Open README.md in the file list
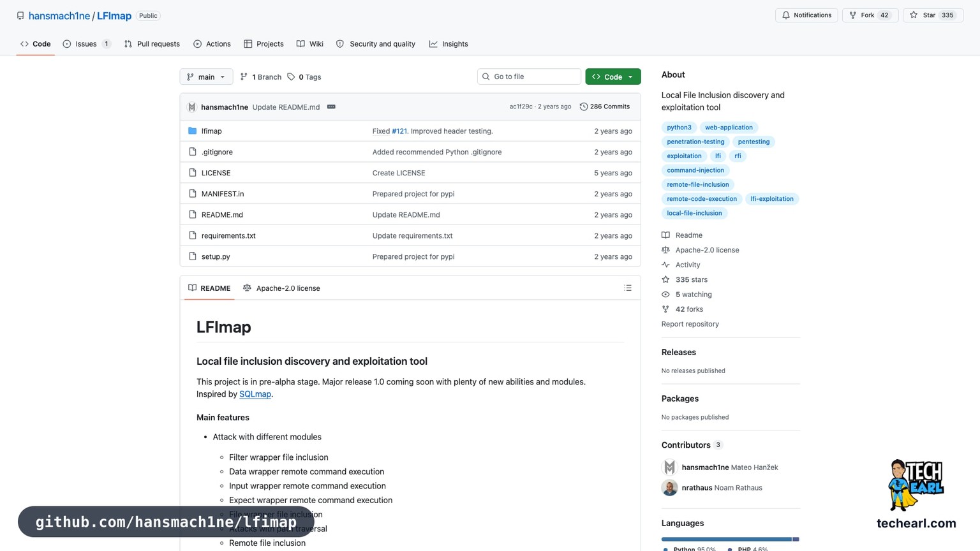Image resolution: width=980 pixels, height=551 pixels. [222, 215]
